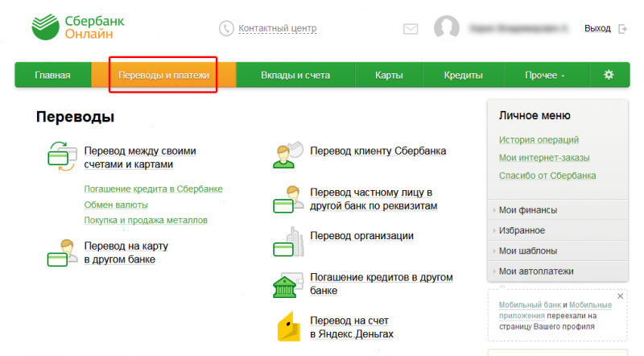Open Перевод на счет в Яндекс.Деньгах
The width and height of the screenshot is (644, 356).
coord(352,327)
